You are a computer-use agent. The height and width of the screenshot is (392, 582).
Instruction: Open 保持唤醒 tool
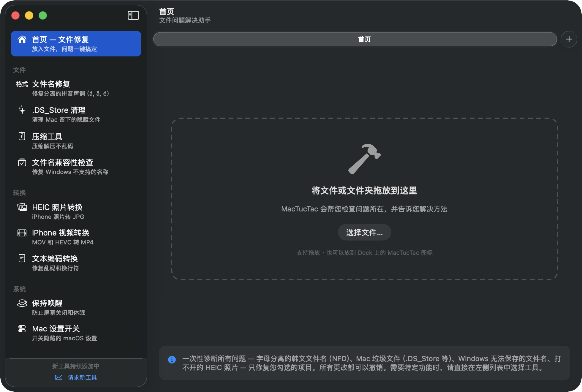pyautogui.click(x=76, y=307)
